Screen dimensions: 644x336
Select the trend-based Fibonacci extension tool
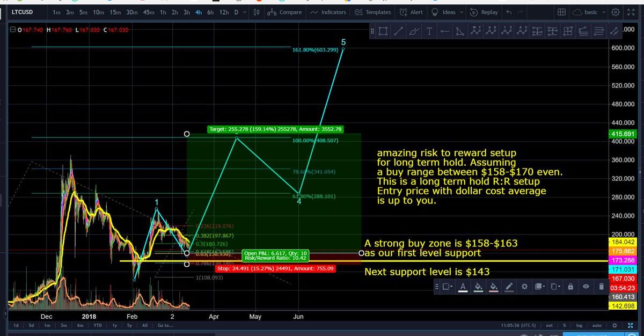(553, 31)
